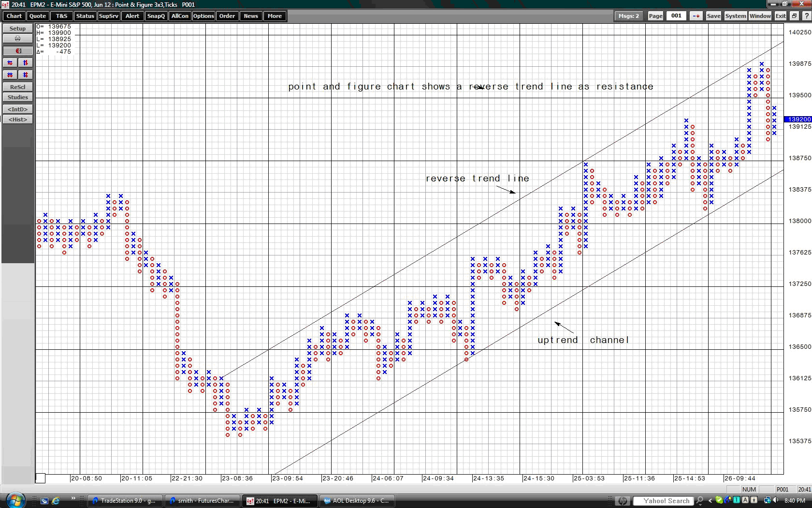812x508 pixels.
Task: Click the AllCon toolbar button
Action: (180, 16)
